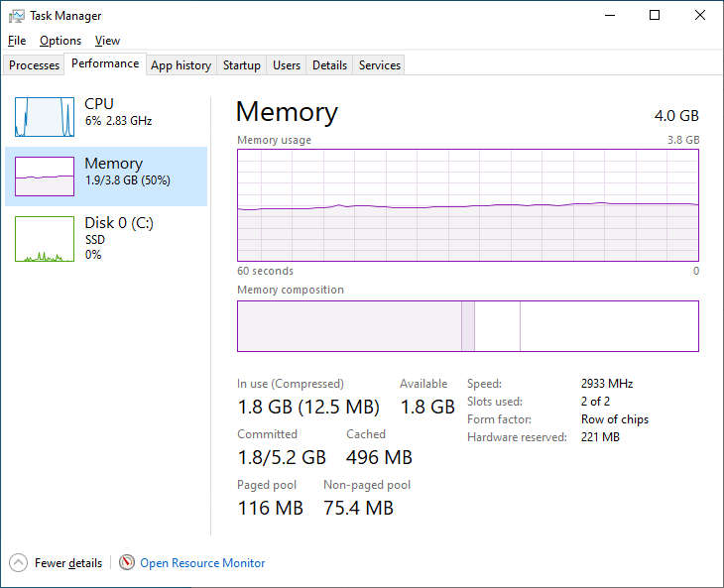Image resolution: width=724 pixels, height=588 pixels.
Task: Select the Memory usage thumbnail in sidebar
Action: coord(45,176)
